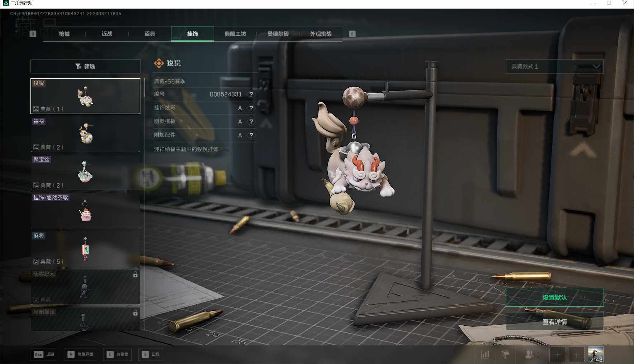The width and height of the screenshot is (634, 364).
Task: Click the description 迎祥纳福主题中的狻猊挂饰
Action: (186, 149)
